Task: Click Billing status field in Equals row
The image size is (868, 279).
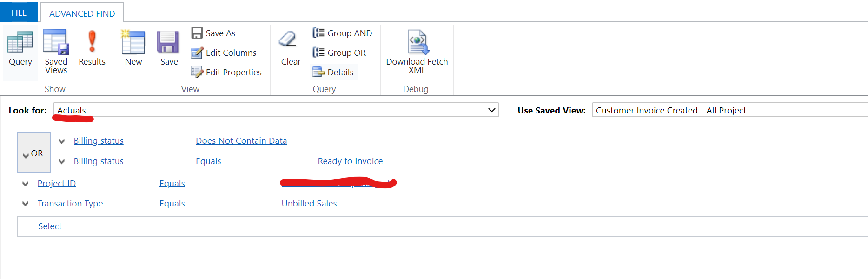Action: (99, 161)
